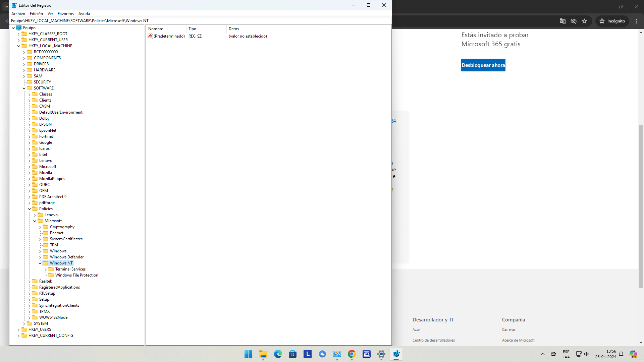Expand the Terminal Services key

[x=45, y=269]
